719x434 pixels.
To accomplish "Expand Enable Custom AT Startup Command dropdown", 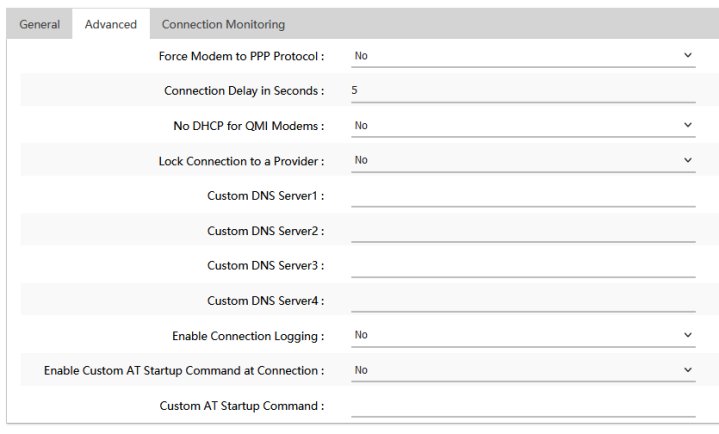I will (x=523, y=370).
